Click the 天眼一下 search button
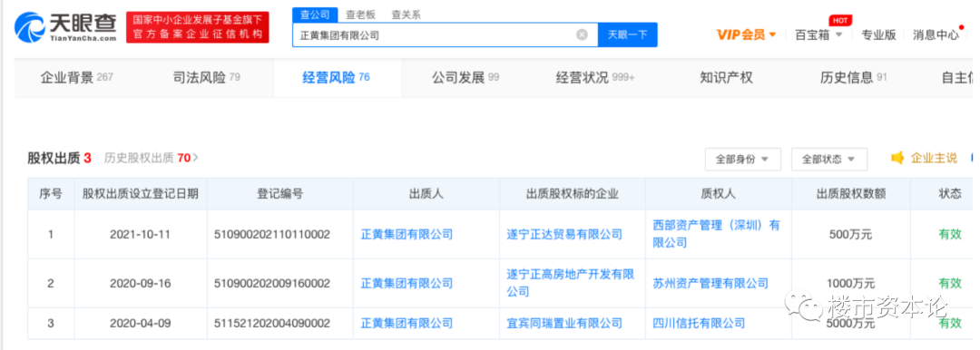This screenshot has width=980, height=350. [x=628, y=35]
